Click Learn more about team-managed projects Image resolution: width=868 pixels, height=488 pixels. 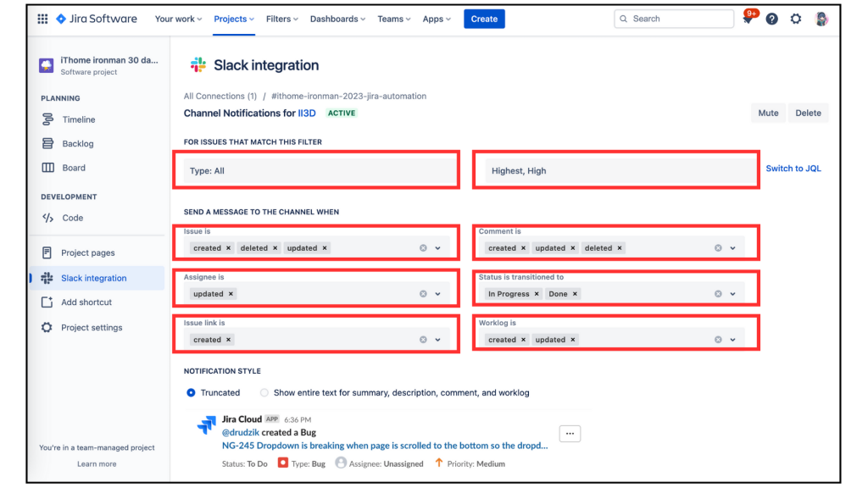(x=97, y=463)
